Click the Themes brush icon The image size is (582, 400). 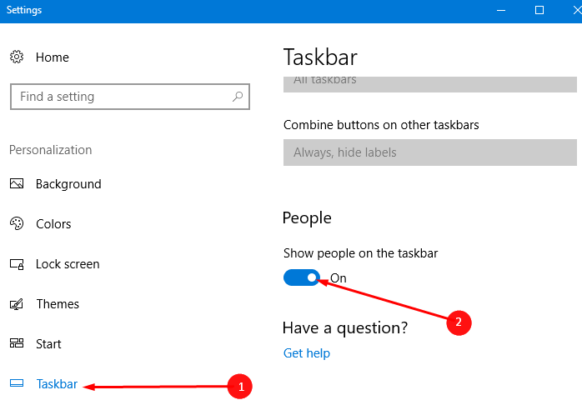click(x=17, y=304)
